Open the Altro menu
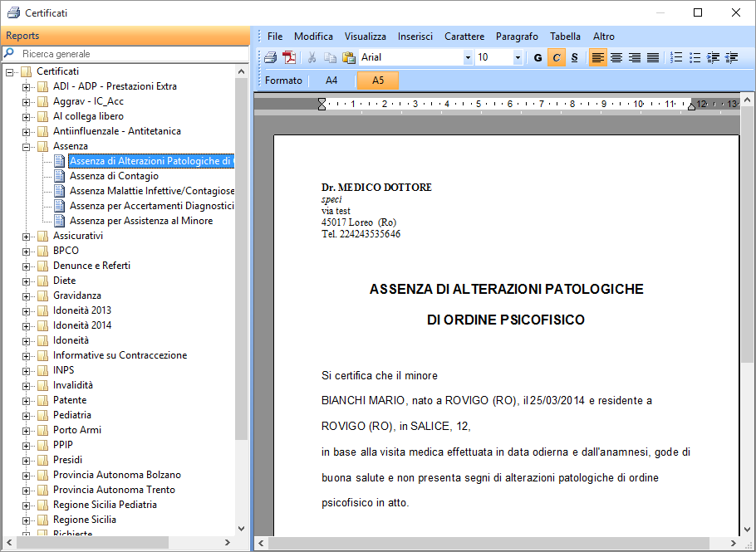This screenshot has width=756, height=552. pyautogui.click(x=604, y=37)
